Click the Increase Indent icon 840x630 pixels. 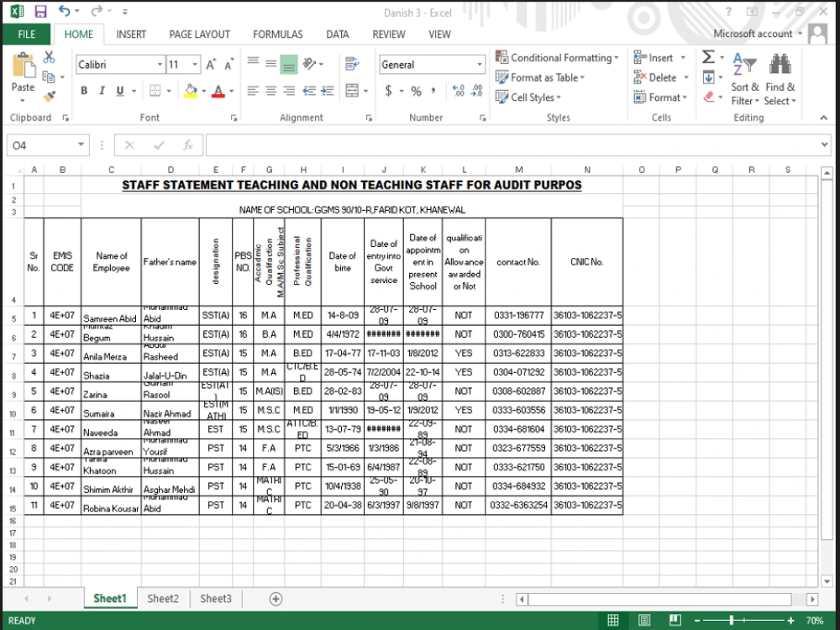click(x=328, y=91)
